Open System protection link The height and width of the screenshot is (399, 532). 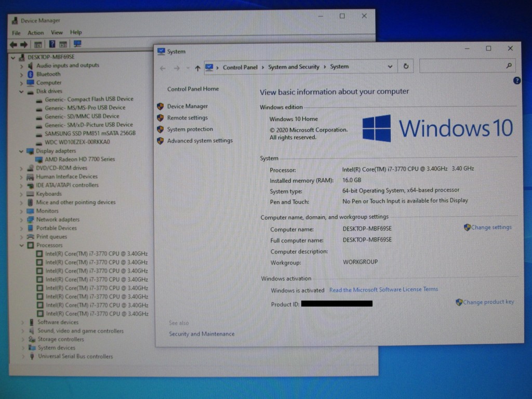tap(190, 129)
